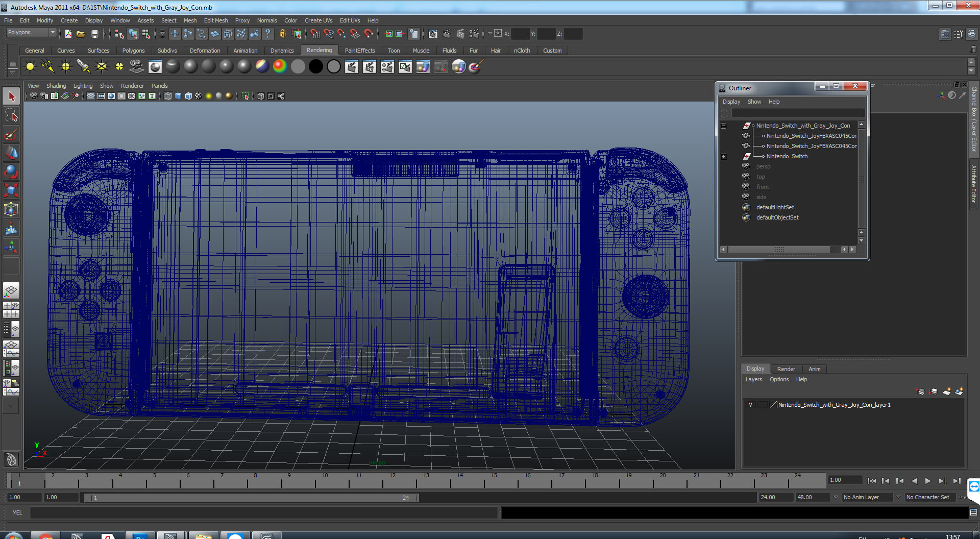
Task: Open the Layers menu in Layer Editor
Action: pyautogui.click(x=753, y=379)
